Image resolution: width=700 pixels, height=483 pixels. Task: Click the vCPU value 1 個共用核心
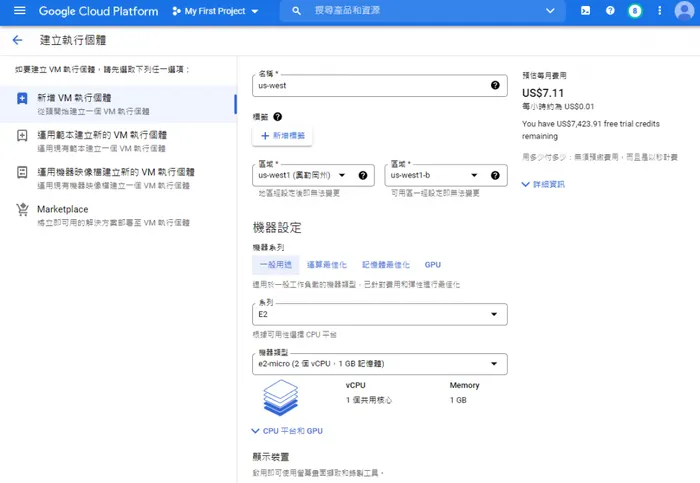pyautogui.click(x=369, y=400)
